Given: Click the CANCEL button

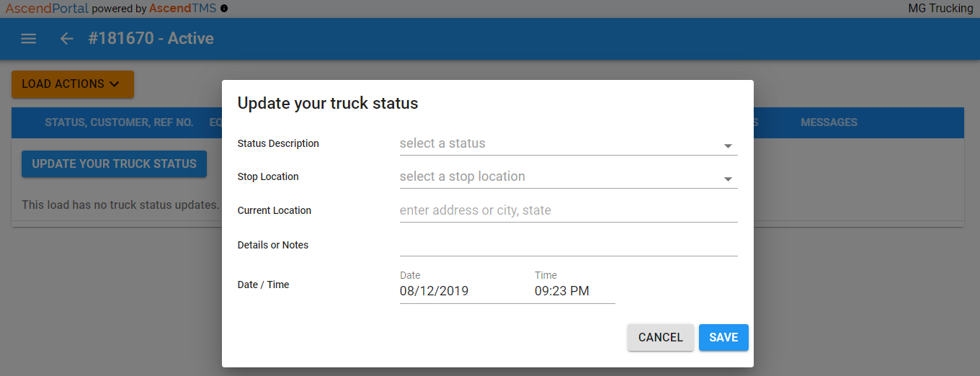Looking at the screenshot, I should pos(661,337).
